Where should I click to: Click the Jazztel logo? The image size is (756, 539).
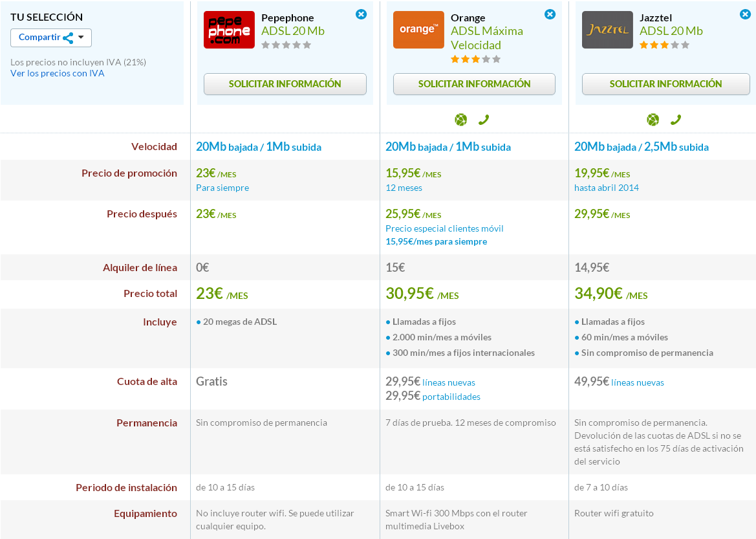click(x=607, y=30)
